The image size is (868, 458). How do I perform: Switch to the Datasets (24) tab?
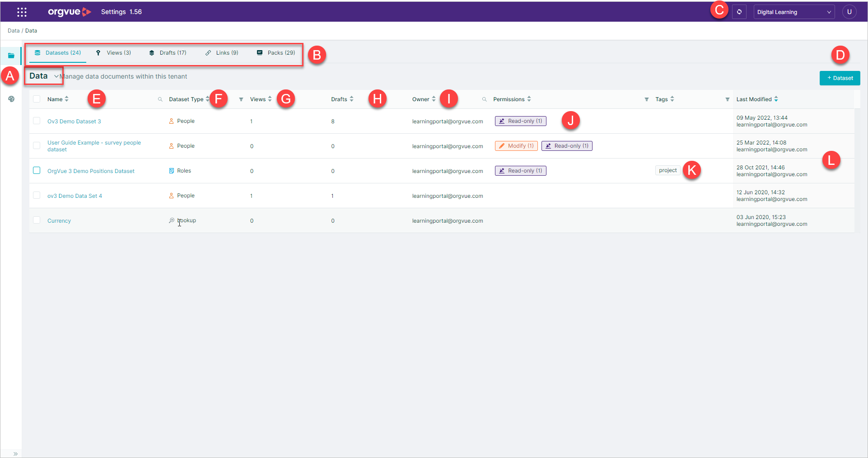pos(58,53)
